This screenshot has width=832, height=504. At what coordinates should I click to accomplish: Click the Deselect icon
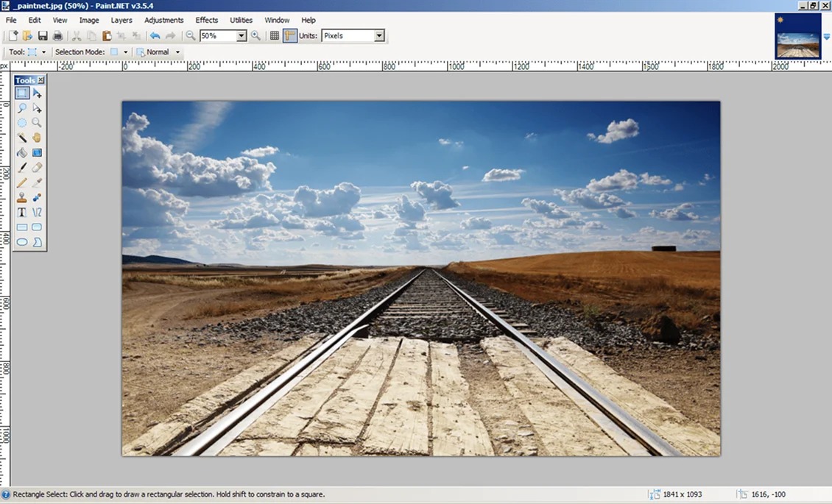point(136,35)
